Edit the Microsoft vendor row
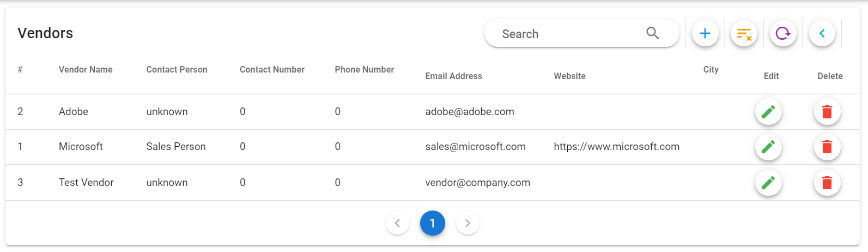The width and height of the screenshot is (868, 252). click(768, 147)
